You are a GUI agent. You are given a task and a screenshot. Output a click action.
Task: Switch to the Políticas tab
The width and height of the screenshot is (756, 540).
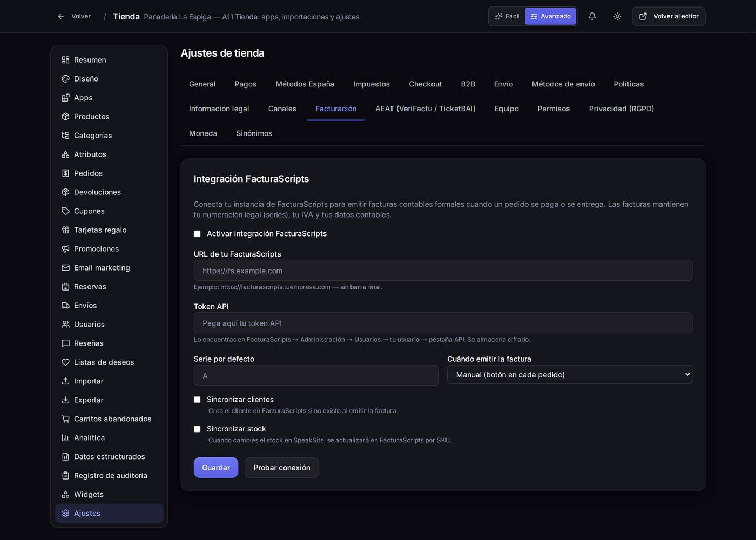[629, 84]
